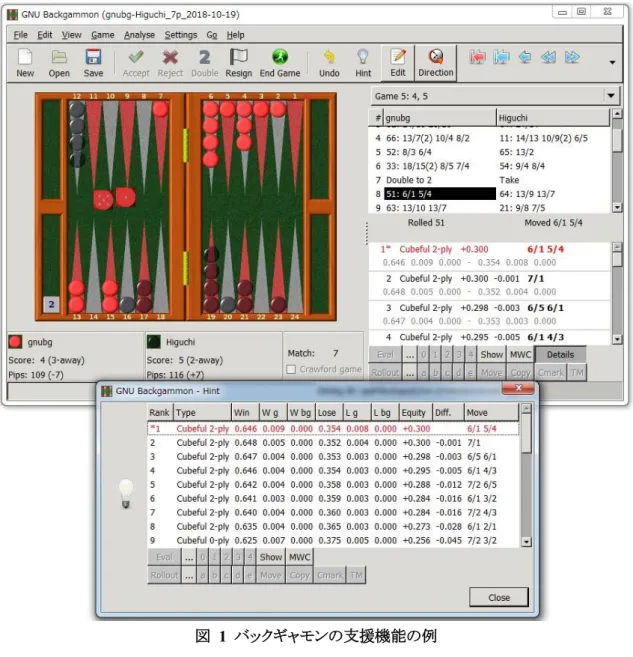This screenshot has height=657, width=633.
Task: Open the Go menu
Action: tap(212, 35)
